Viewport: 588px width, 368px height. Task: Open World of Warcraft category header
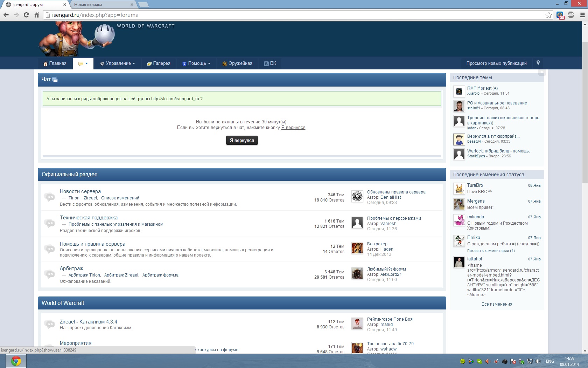click(242, 303)
